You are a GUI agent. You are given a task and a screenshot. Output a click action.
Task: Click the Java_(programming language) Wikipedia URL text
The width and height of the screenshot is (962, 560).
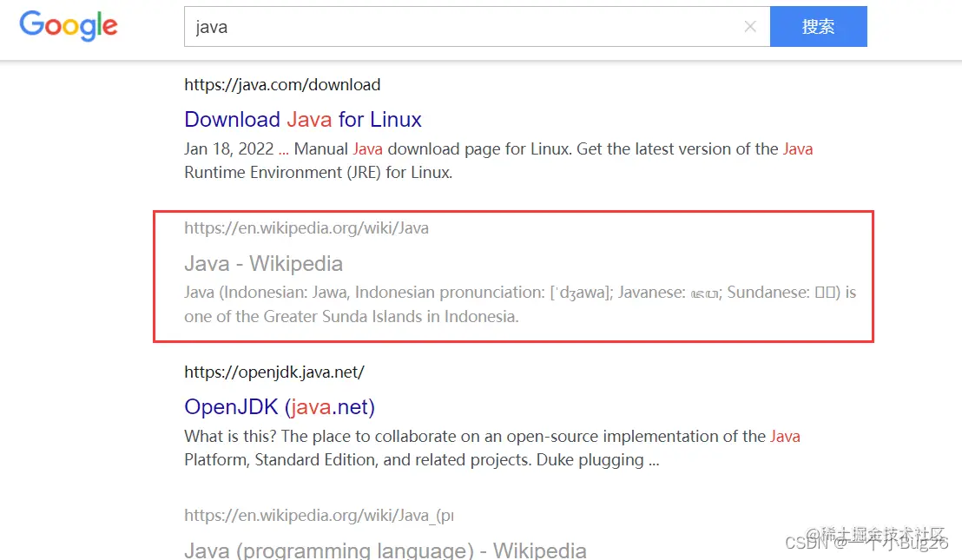(319, 515)
